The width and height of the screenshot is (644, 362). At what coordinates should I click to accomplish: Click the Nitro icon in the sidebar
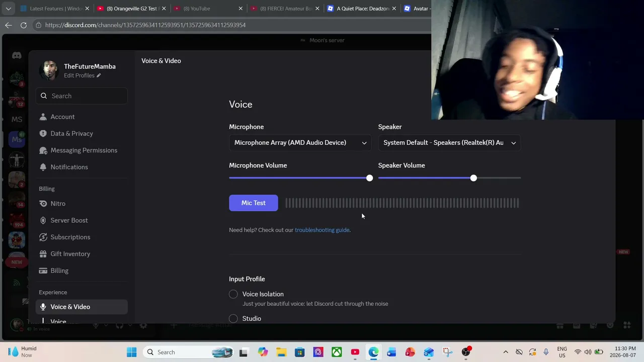coord(43,204)
